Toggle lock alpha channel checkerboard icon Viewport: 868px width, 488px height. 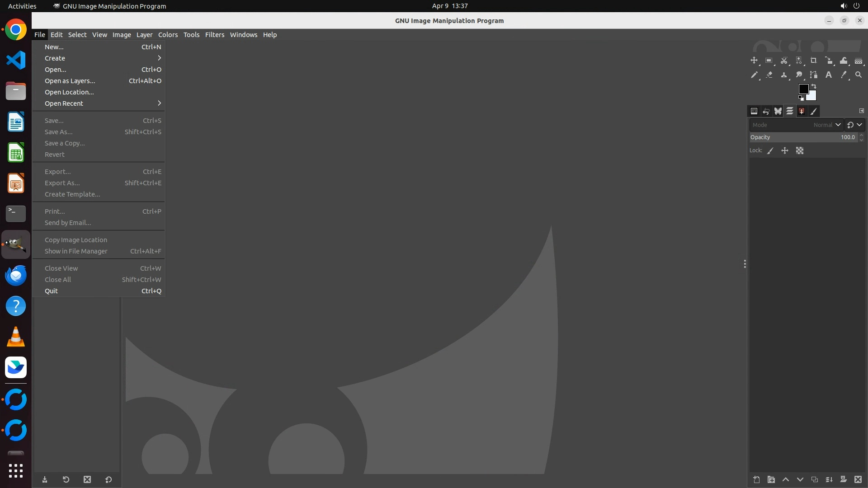[x=800, y=151]
